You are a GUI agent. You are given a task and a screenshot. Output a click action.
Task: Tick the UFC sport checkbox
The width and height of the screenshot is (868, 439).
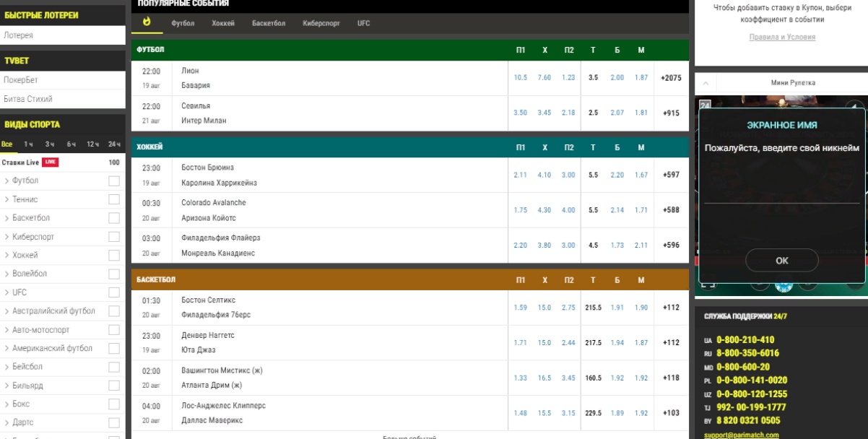tap(114, 292)
